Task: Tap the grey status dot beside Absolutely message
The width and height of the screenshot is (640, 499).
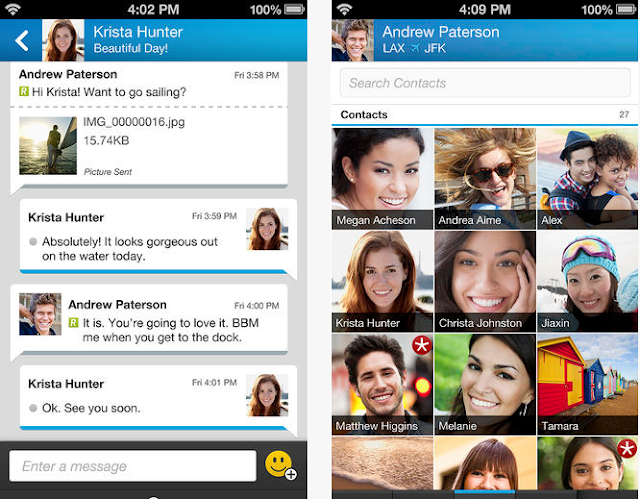Action: click(x=33, y=242)
